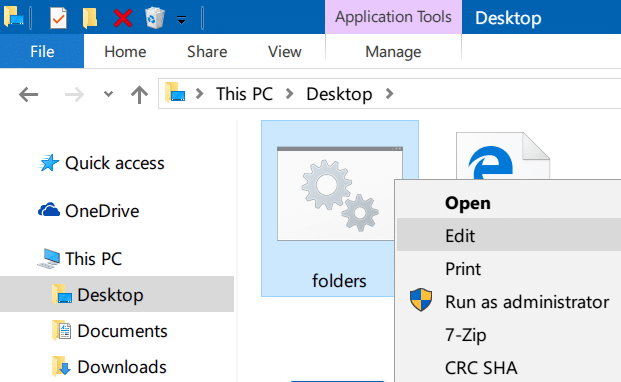Select This PC in the navigation pane
The height and width of the screenshot is (382, 621).
coord(93,259)
